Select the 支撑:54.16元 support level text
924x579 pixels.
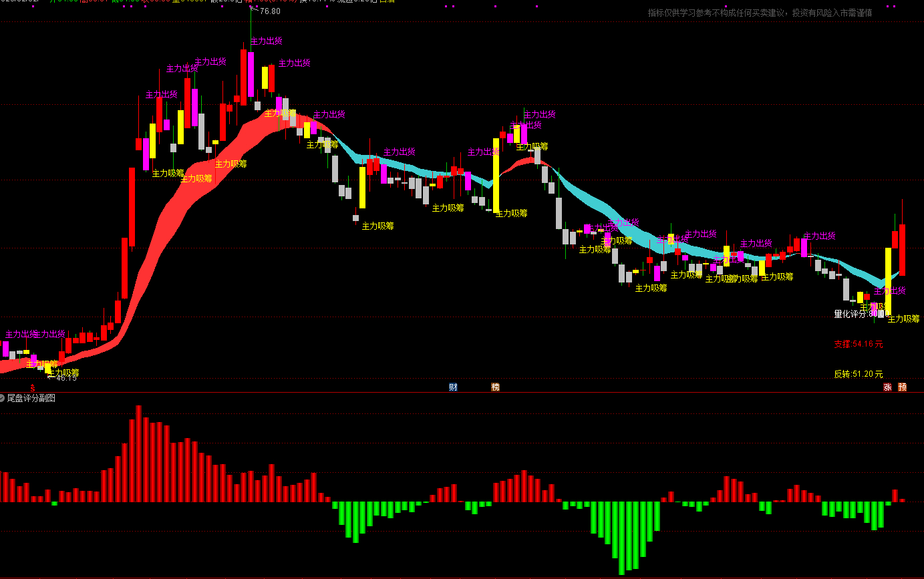[x=858, y=345]
